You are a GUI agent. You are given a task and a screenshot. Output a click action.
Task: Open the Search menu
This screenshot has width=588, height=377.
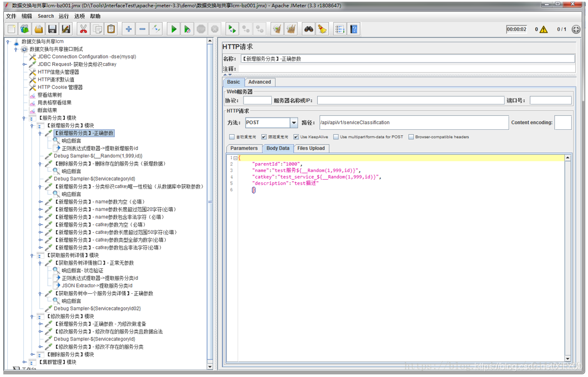[45, 16]
